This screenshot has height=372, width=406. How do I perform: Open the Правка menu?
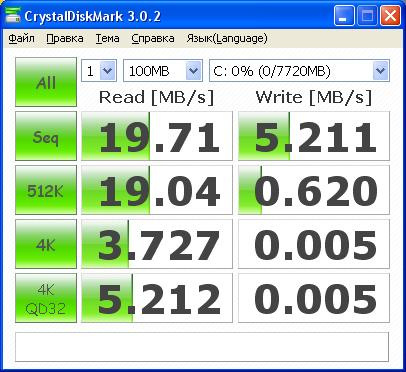65,38
